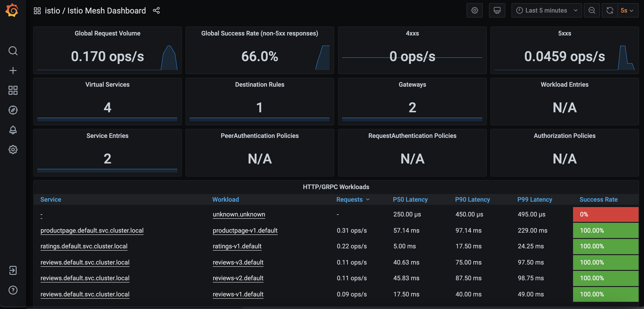Open the Alerting bell icon
The image size is (644, 309).
[13, 130]
